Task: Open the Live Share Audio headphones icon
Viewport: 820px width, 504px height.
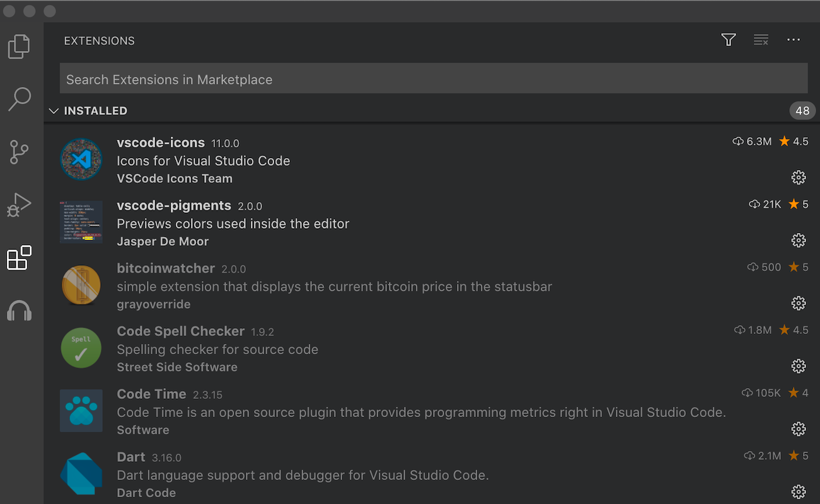Action: coord(19,310)
